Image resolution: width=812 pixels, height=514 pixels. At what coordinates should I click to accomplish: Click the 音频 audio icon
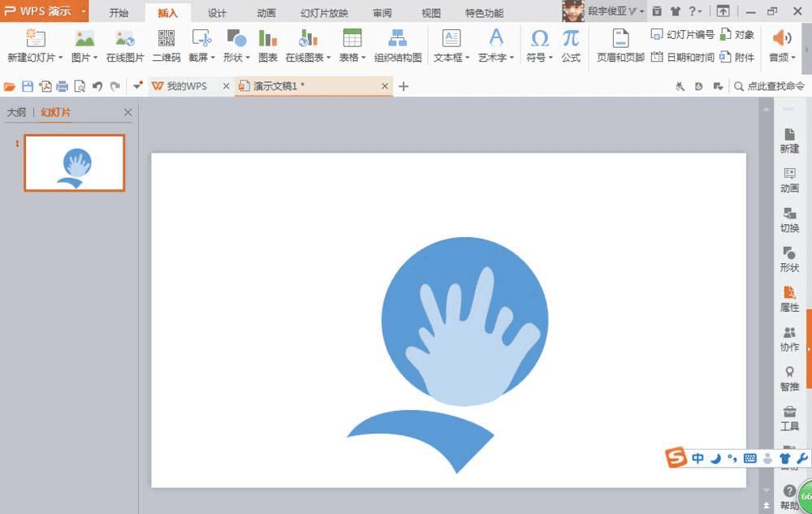pos(781,38)
